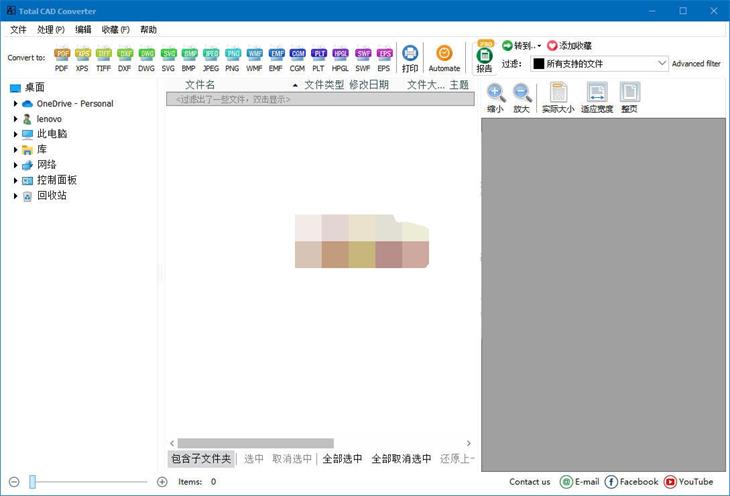Click 全部选中 to select all
This screenshot has height=496, width=730.
pyautogui.click(x=342, y=459)
